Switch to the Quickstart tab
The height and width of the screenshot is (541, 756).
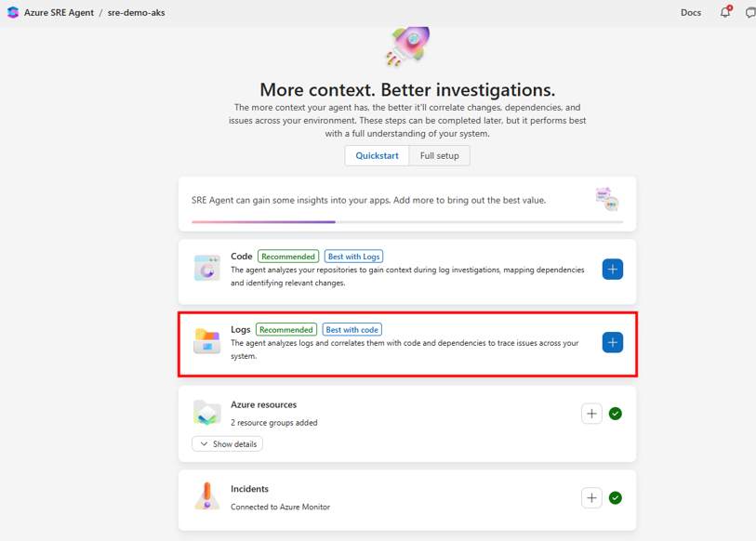pyautogui.click(x=377, y=156)
